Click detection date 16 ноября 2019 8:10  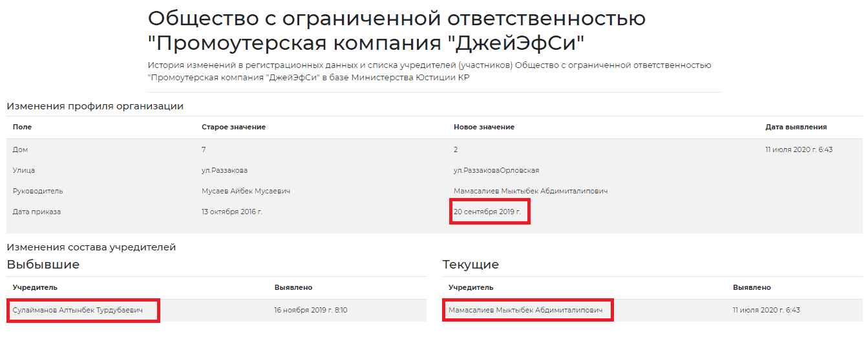(310, 310)
